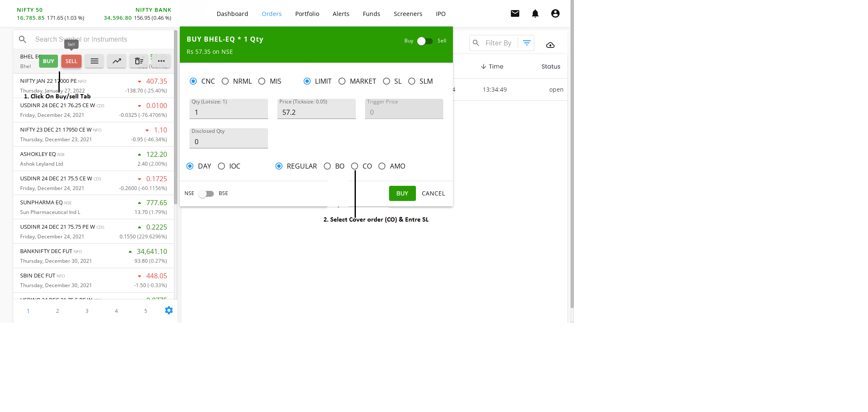
Task: Go to the Portfolio tab
Action: [307, 14]
